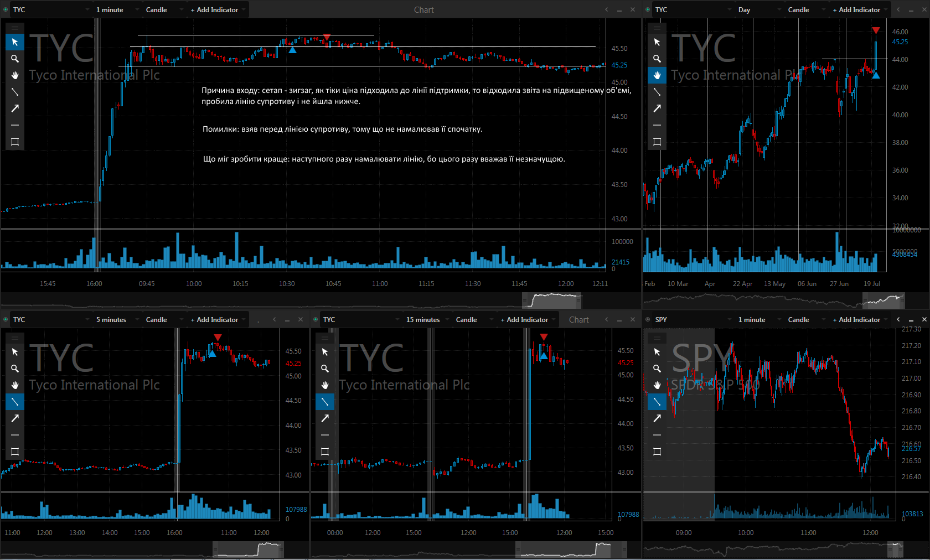Select the zoom magnifier tool in the TYC Day chart
The height and width of the screenshot is (560, 930).
click(657, 59)
